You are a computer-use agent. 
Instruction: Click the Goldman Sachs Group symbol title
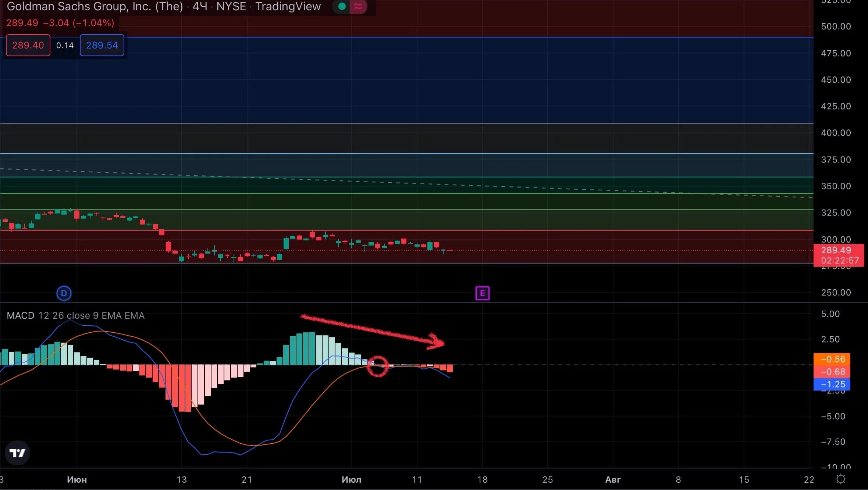95,6
